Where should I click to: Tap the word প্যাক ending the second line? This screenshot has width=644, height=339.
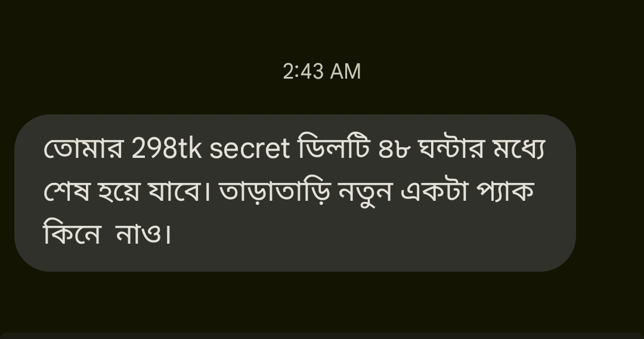tap(505, 191)
